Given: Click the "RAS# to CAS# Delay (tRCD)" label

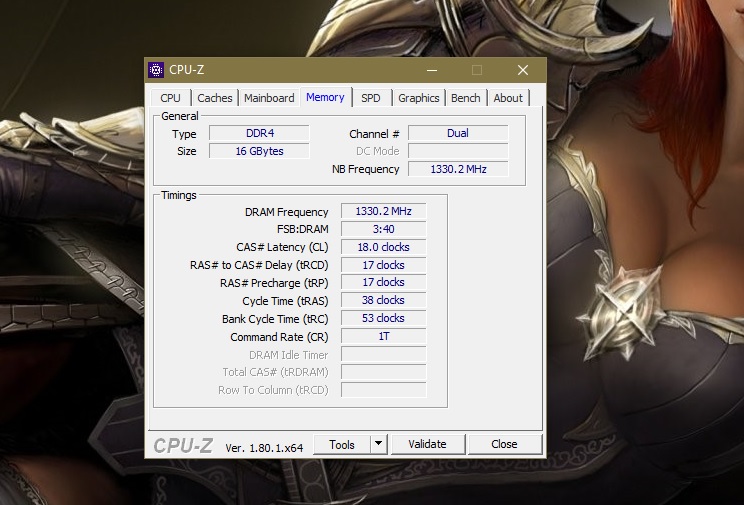Looking at the screenshot, I should point(259,265).
